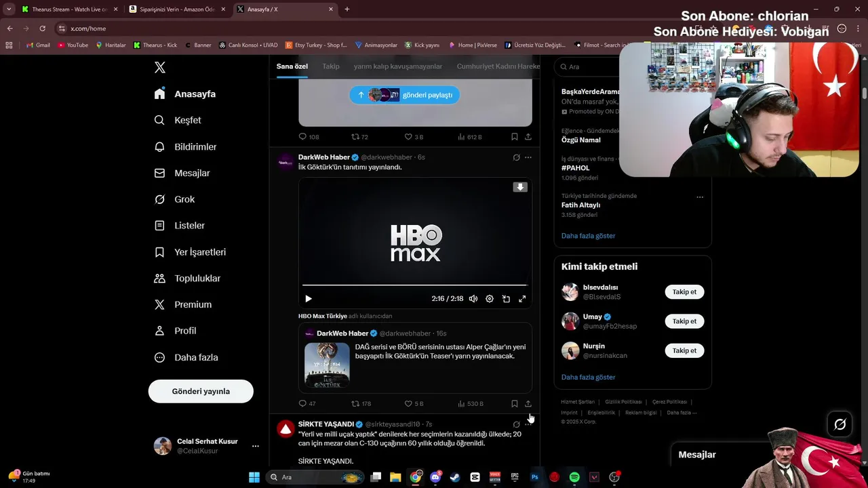Open Anasayfa home in the sidebar
This screenshot has width=868, height=488.
tap(185, 94)
